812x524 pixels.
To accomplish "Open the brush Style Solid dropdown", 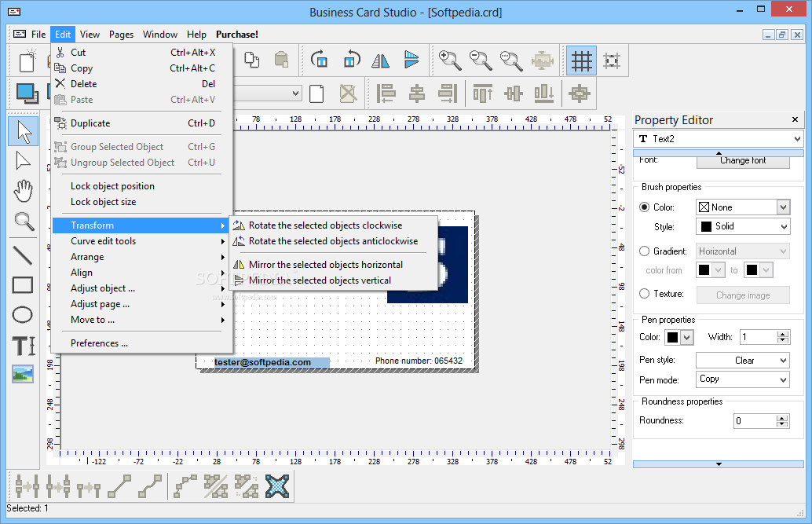I will pos(743,226).
